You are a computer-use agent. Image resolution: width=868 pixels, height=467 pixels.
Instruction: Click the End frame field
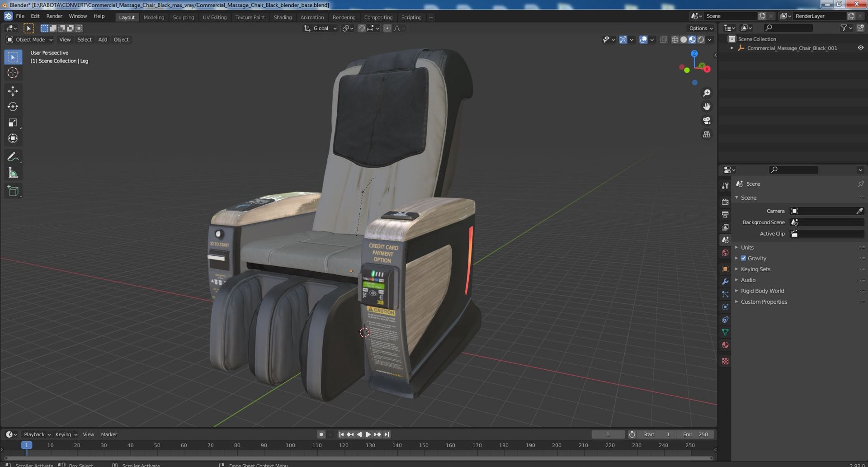click(x=695, y=434)
